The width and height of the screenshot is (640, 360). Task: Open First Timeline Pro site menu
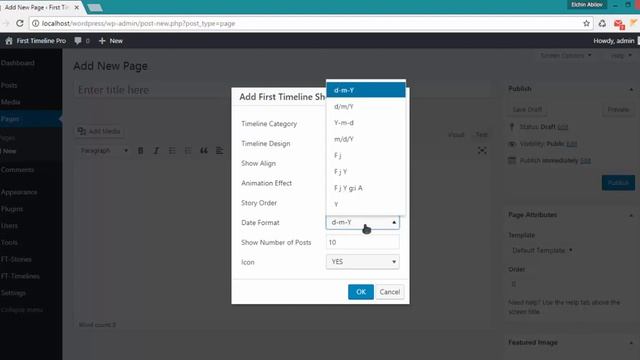(x=36, y=41)
